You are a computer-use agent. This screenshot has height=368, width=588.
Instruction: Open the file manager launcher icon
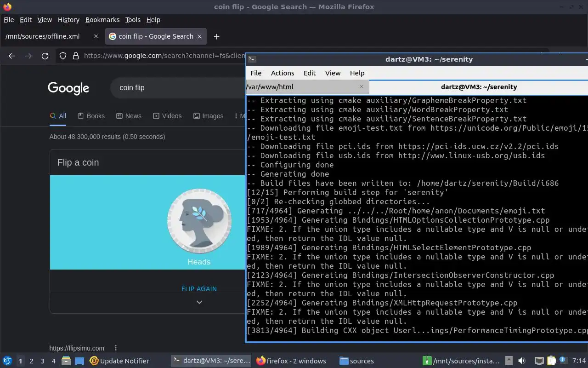coord(66,361)
